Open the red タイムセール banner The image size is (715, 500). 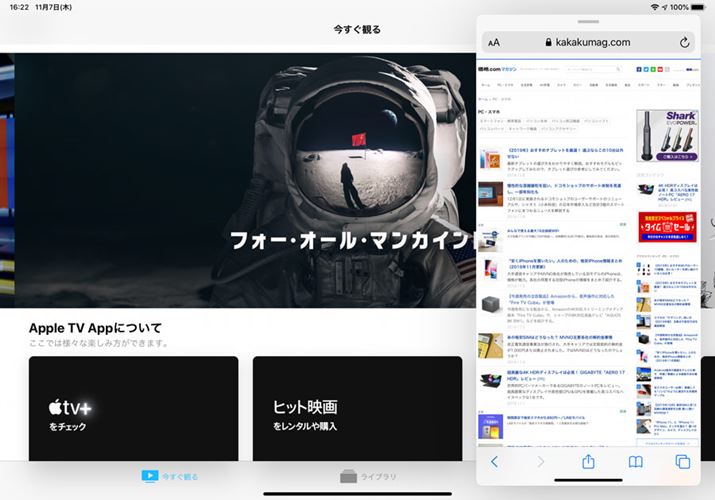(x=668, y=227)
